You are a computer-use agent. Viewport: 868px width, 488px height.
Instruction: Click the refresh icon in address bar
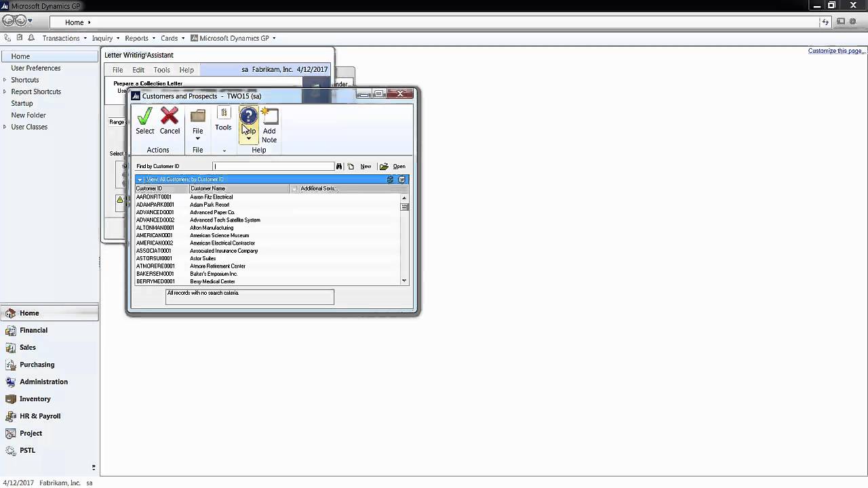coord(825,22)
